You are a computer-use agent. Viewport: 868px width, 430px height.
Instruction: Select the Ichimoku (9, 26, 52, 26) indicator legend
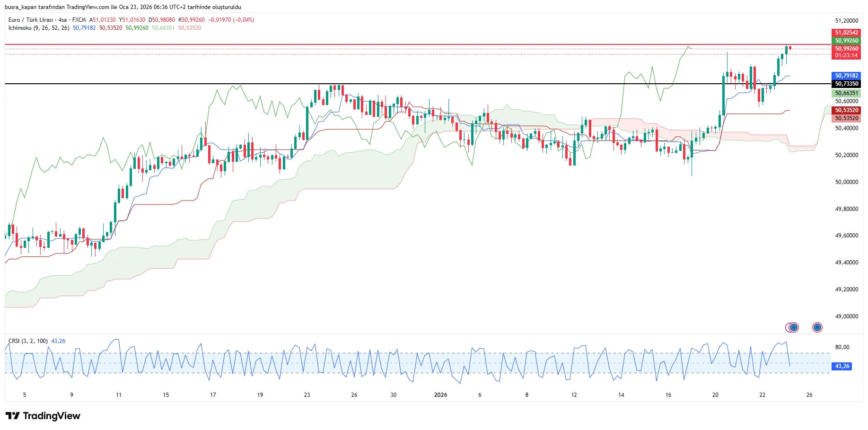tap(39, 28)
